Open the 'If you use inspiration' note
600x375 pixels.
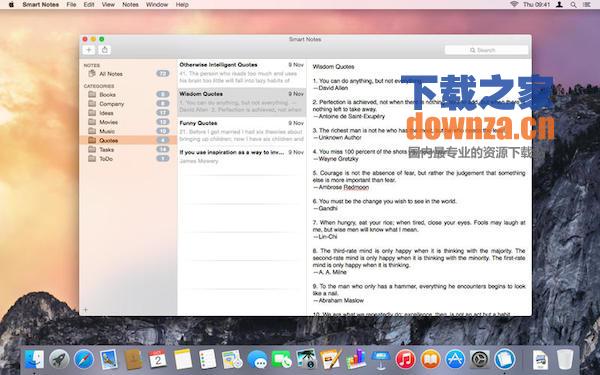[x=241, y=157]
